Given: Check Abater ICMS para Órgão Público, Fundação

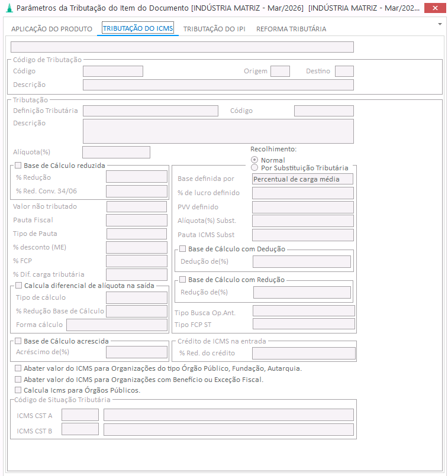Looking at the screenshot, I should point(18,368).
